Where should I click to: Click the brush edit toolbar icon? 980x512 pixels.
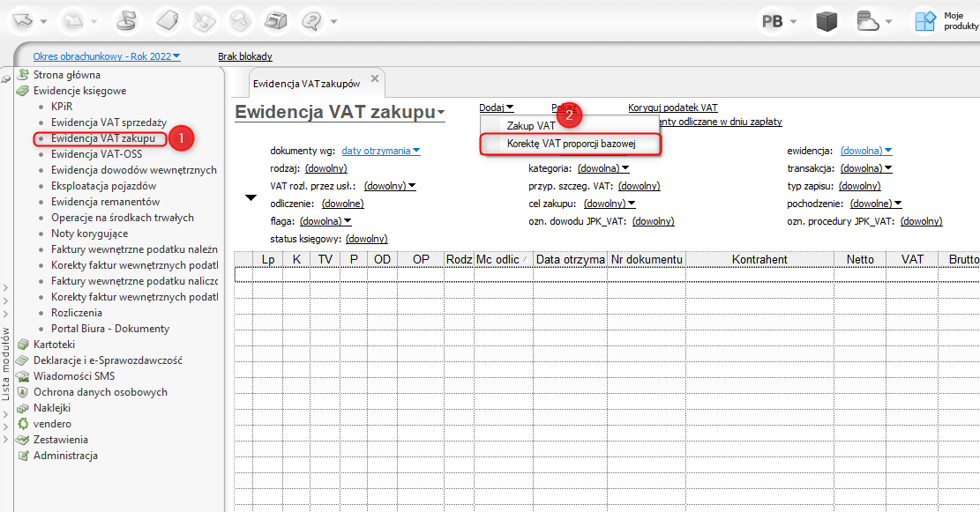click(204, 20)
